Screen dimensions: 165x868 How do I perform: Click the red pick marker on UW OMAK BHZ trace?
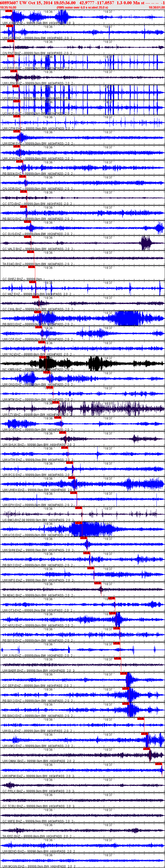(x=147, y=749)
